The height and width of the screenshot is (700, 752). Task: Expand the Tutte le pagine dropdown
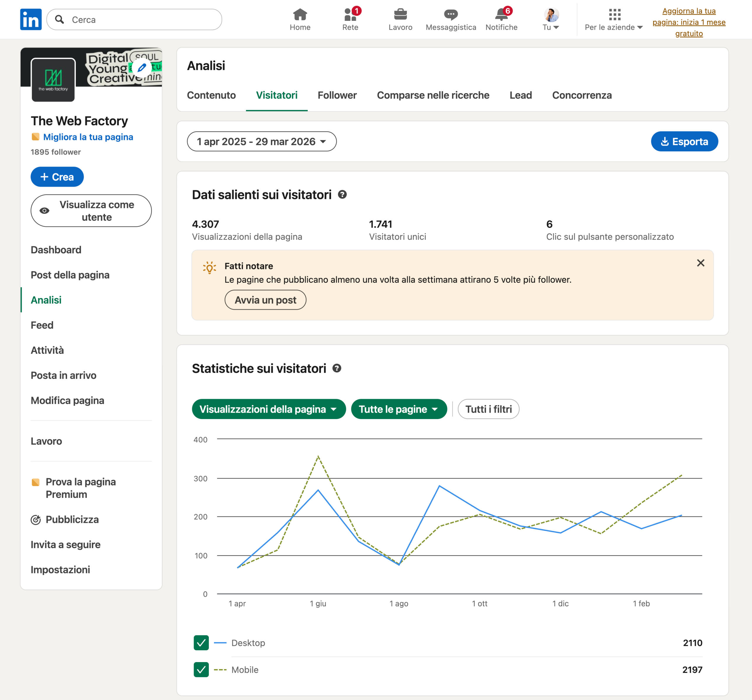click(x=398, y=409)
